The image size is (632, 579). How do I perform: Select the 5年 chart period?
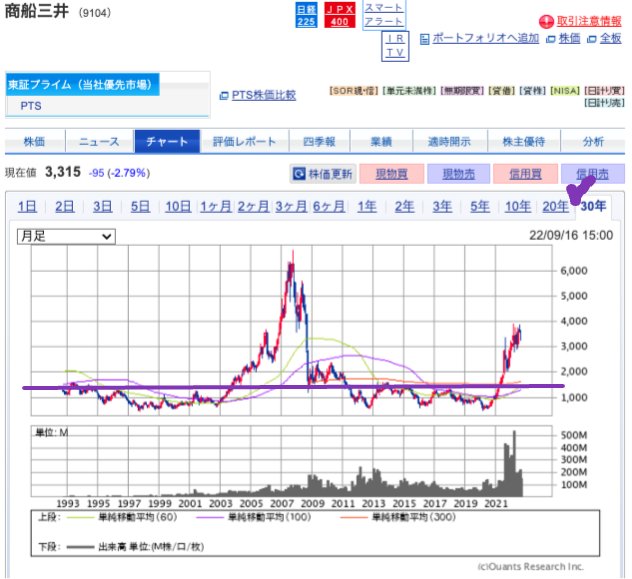[x=480, y=207]
